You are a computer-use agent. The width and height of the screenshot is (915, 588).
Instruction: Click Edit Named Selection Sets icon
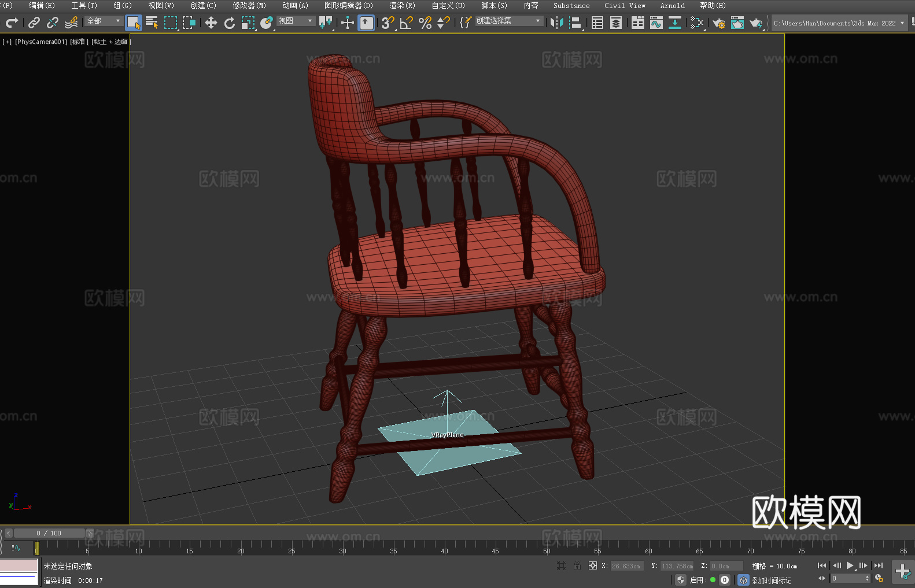[x=466, y=23]
